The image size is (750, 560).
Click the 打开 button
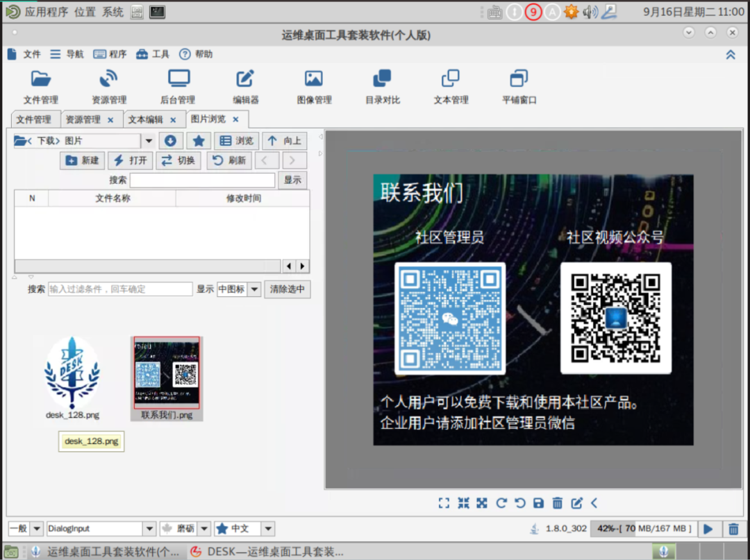point(130,160)
